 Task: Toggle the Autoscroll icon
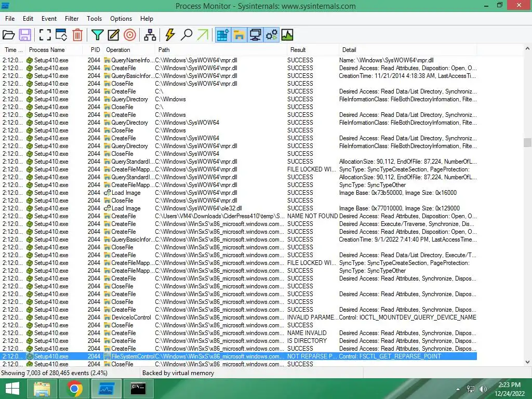coord(61,35)
